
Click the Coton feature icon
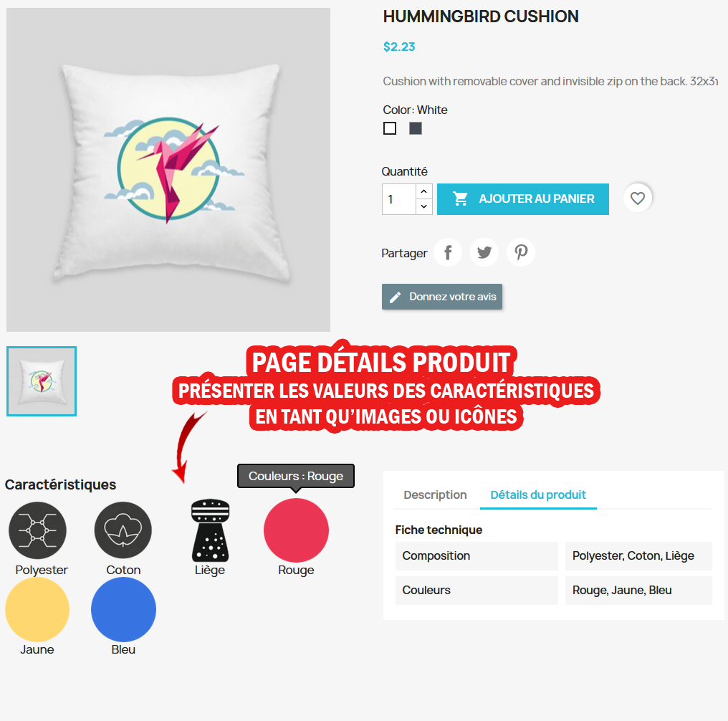tap(123, 530)
